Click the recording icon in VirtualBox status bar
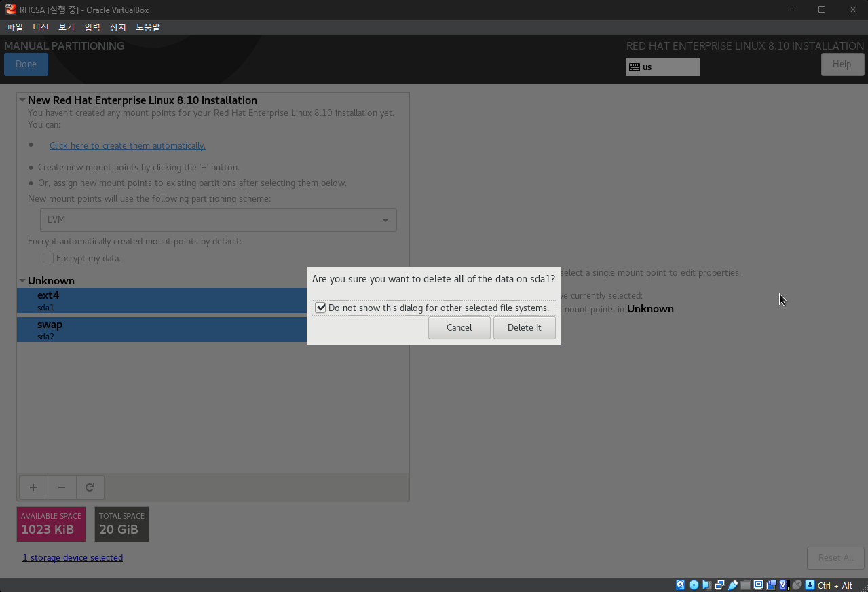The height and width of the screenshot is (592, 868). [771, 585]
